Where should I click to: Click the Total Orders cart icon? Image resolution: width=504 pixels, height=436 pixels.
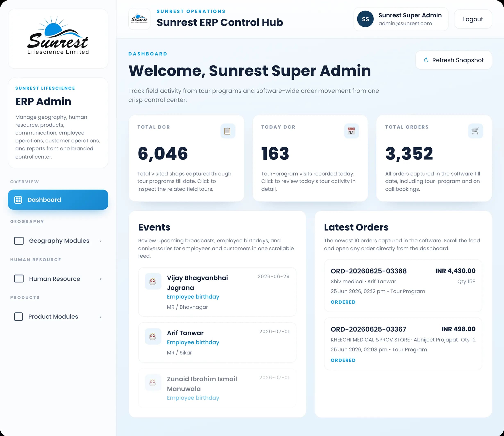[x=475, y=131]
